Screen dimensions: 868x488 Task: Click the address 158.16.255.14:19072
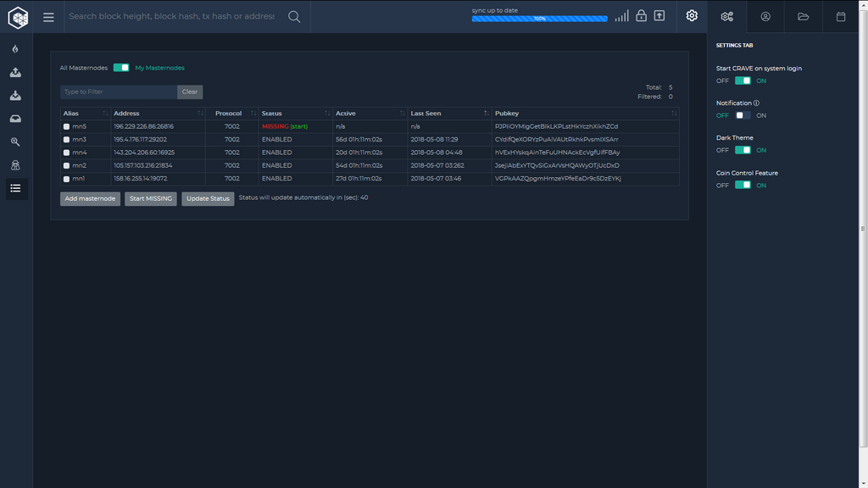tap(141, 179)
